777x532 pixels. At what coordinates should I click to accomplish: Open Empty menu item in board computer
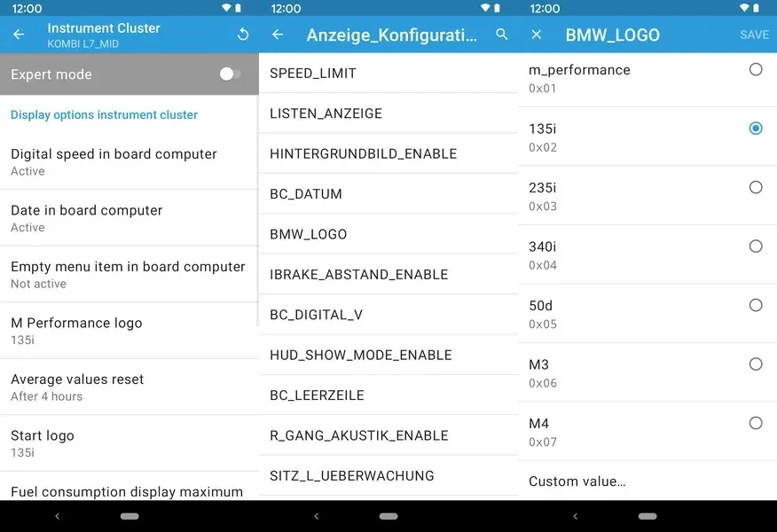pyautogui.click(x=129, y=274)
